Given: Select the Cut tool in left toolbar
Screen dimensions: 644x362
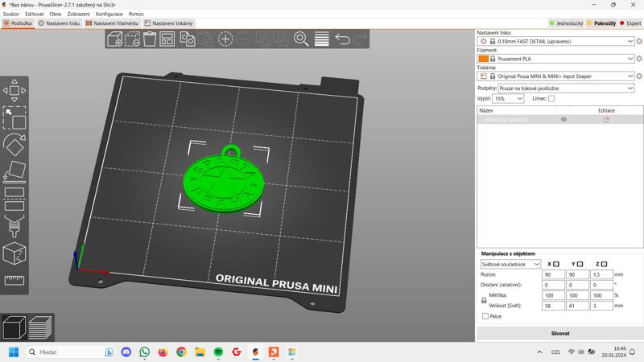Looking at the screenshot, I should pyautogui.click(x=14, y=199).
